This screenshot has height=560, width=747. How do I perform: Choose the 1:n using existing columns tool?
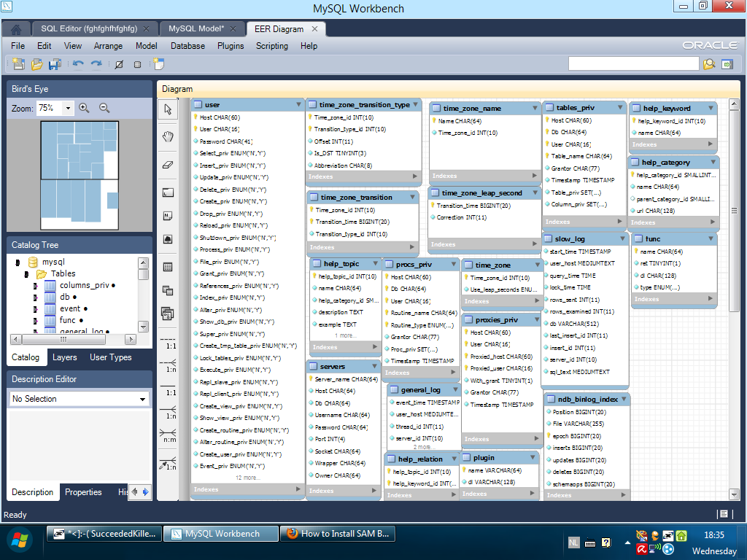point(169,463)
